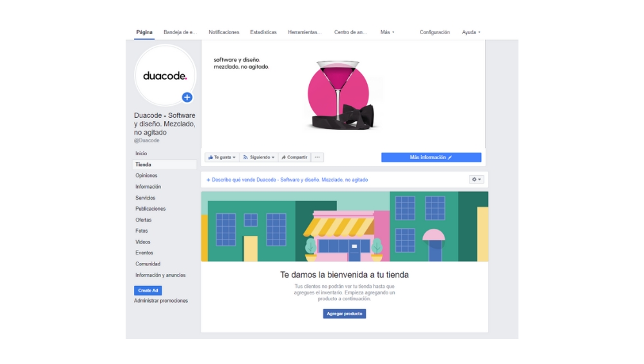The width and height of the screenshot is (644, 364).
Task: Click the blue plus icon on profile picture
Action: pyautogui.click(x=187, y=97)
